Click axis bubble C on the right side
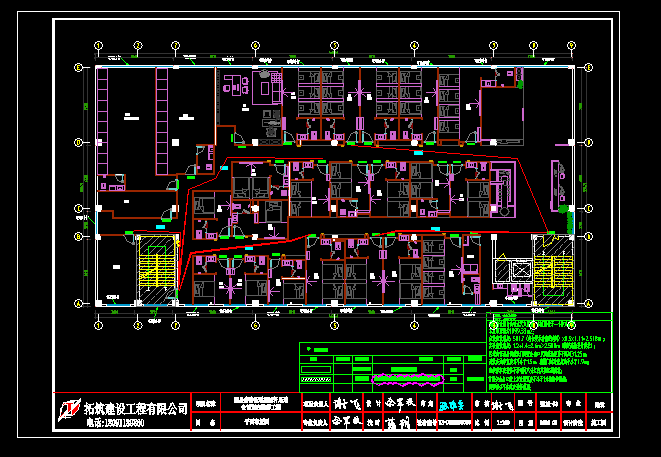The image size is (661, 457). pyautogui.click(x=589, y=208)
